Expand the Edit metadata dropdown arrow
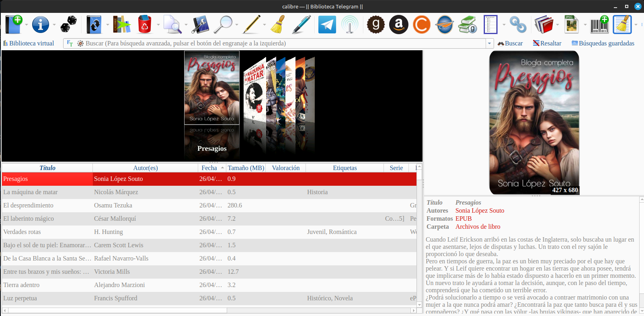 coord(54,25)
